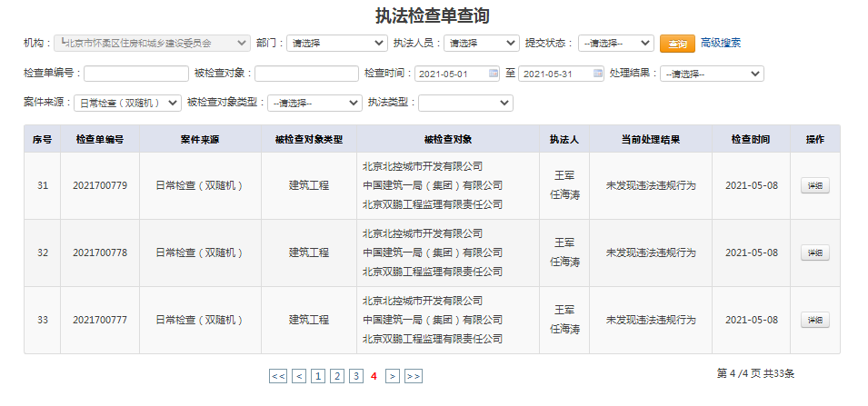This screenshot has width=868, height=406.
Task: Click the 操作 column header
Action: coord(815,139)
